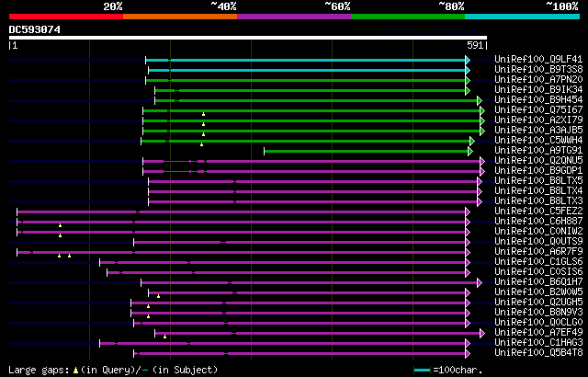
Task: Click the cyan 100char scale swatch
Action: (423, 371)
